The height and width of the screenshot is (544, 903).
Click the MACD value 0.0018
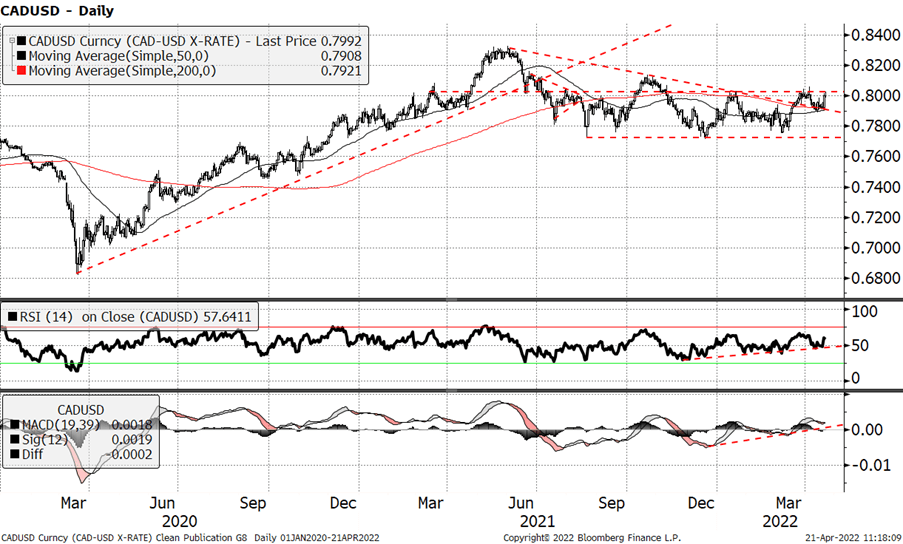(x=132, y=425)
